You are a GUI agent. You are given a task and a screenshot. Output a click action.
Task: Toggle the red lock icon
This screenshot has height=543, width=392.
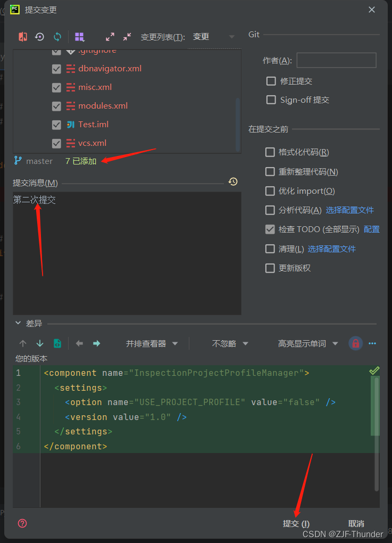(x=355, y=343)
